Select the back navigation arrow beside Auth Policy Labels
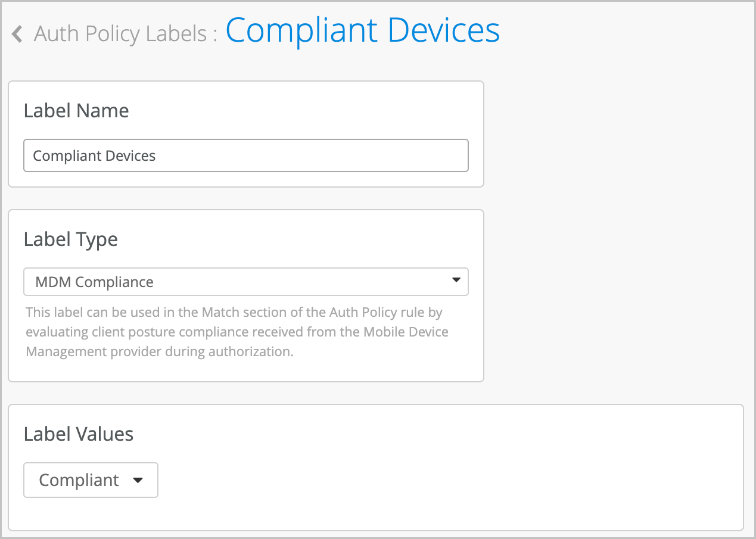Screen dimensions: 756x539 [x=16, y=33]
